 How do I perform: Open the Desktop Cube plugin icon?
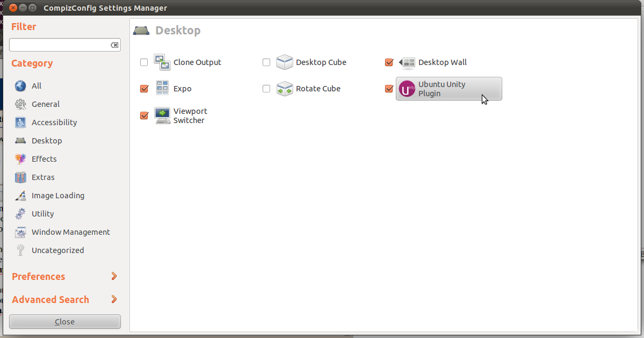click(285, 62)
